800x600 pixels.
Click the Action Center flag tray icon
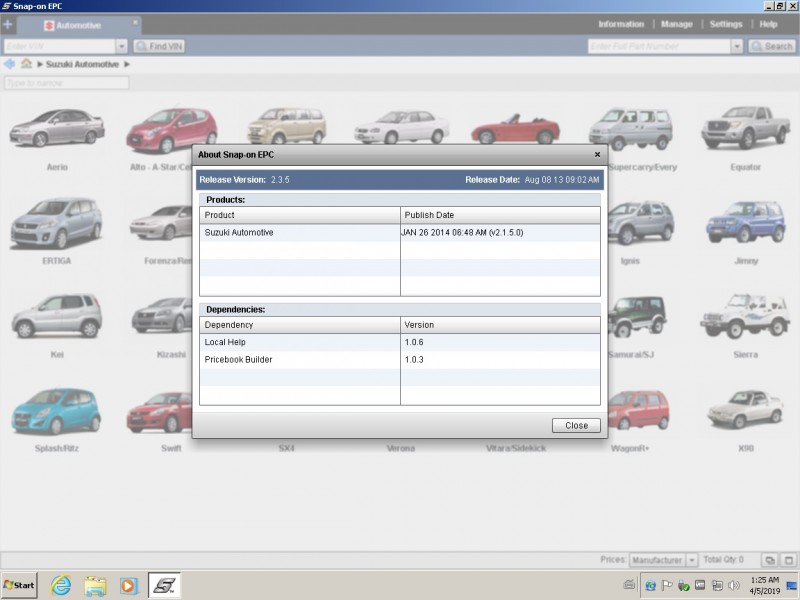point(666,585)
